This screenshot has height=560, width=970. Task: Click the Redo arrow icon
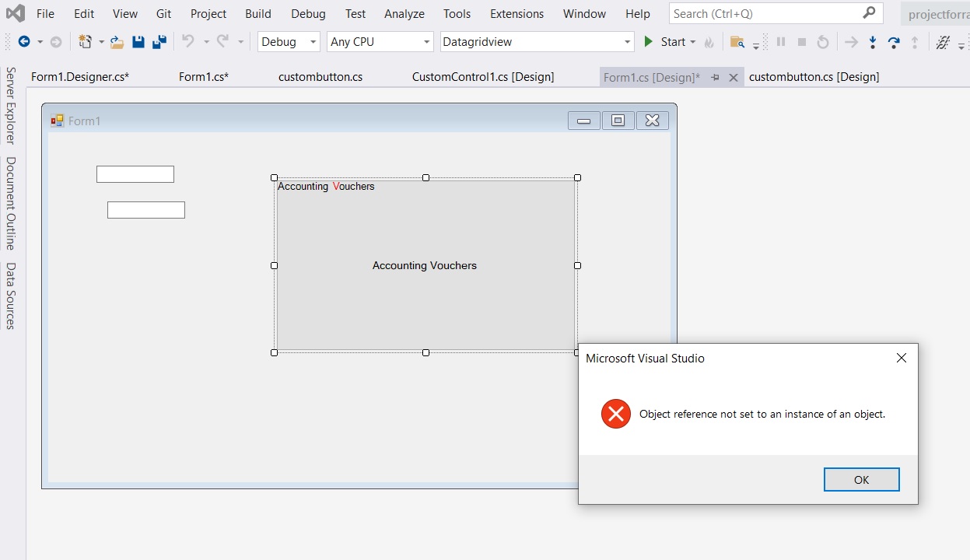[x=222, y=41]
